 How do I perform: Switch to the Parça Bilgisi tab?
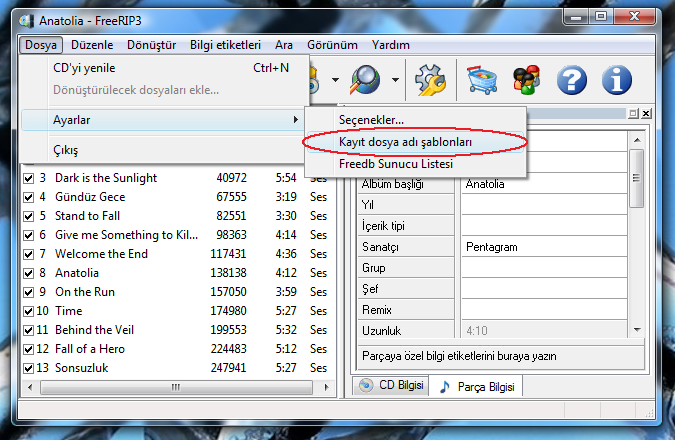tap(476, 387)
